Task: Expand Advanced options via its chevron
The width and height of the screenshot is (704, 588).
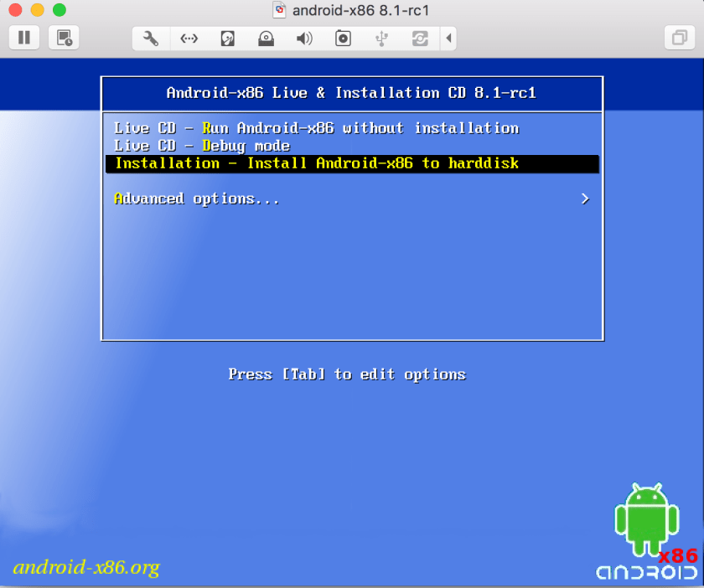Action: pyautogui.click(x=586, y=199)
